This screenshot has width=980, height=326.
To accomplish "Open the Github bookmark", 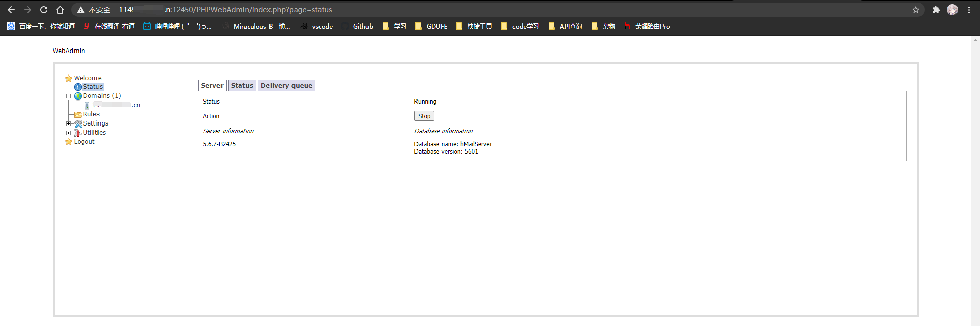I will pyautogui.click(x=362, y=27).
